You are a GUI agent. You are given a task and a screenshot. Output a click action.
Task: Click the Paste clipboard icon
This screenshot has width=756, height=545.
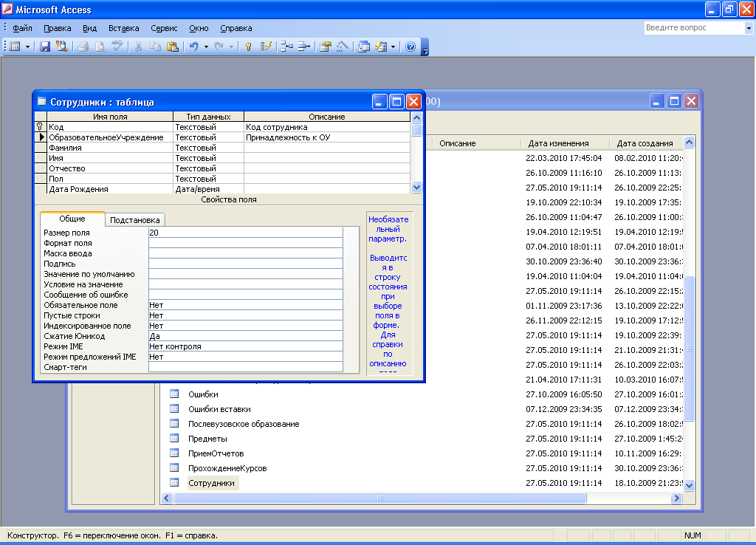click(x=173, y=47)
